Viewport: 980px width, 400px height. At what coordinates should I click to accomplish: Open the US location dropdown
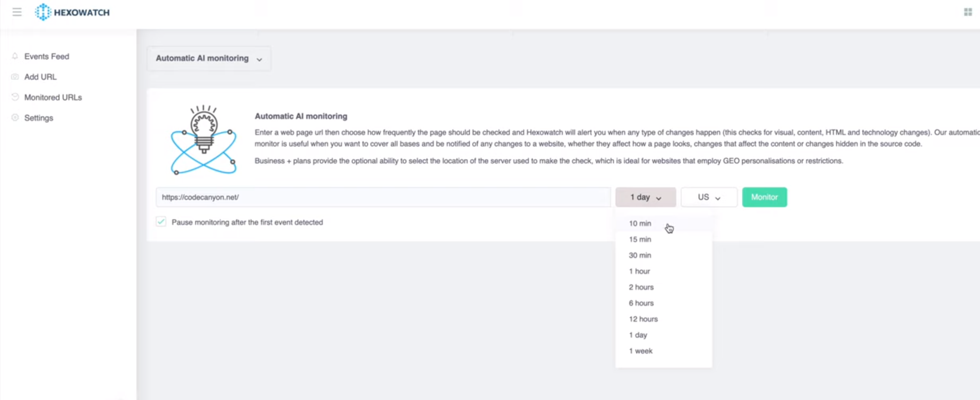click(709, 197)
